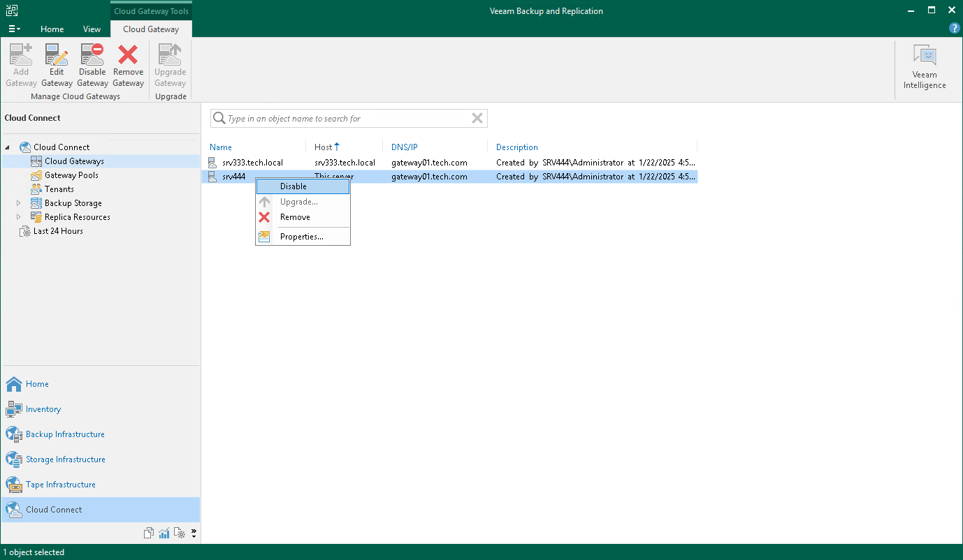Open Tape Infrastructure view
Screen dimensions: 963x560
(61, 484)
